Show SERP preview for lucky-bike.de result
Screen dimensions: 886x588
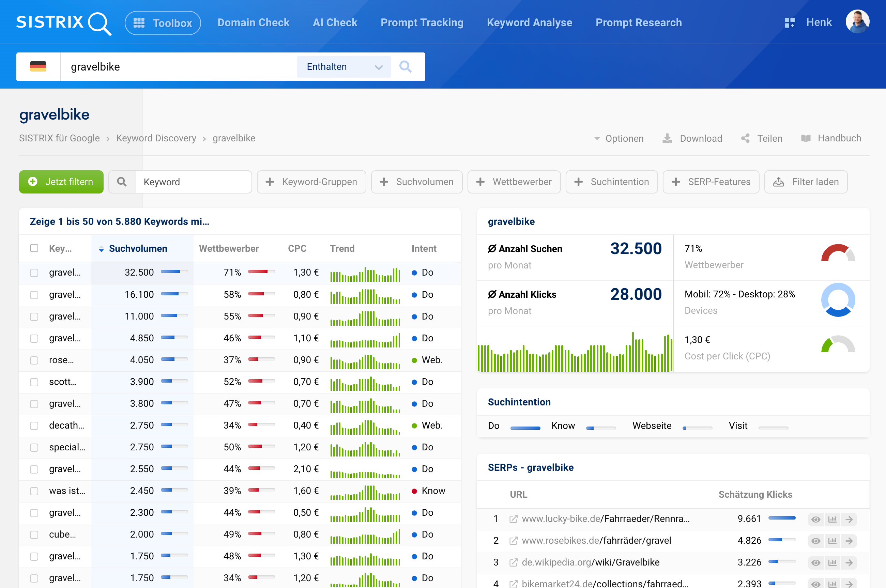coord(815,520)
